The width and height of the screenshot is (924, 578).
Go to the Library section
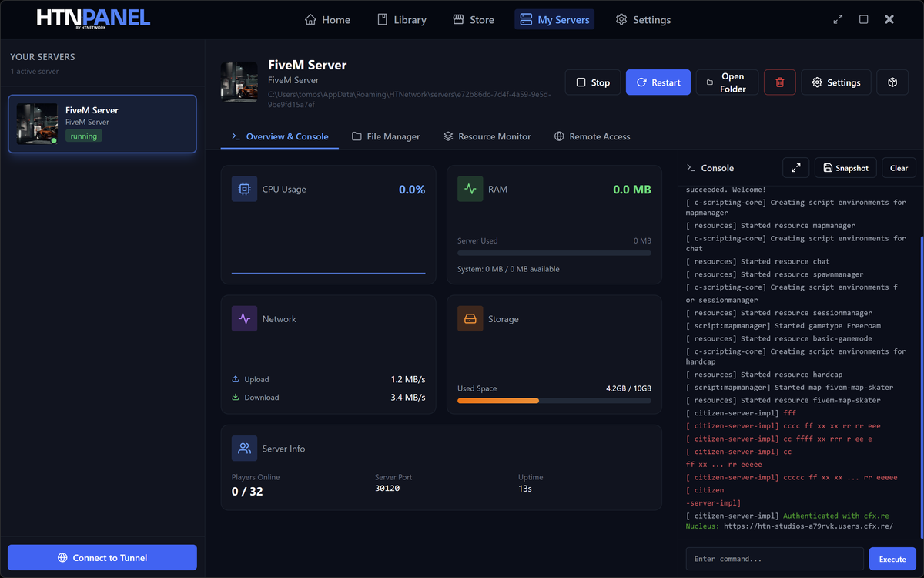401,20
